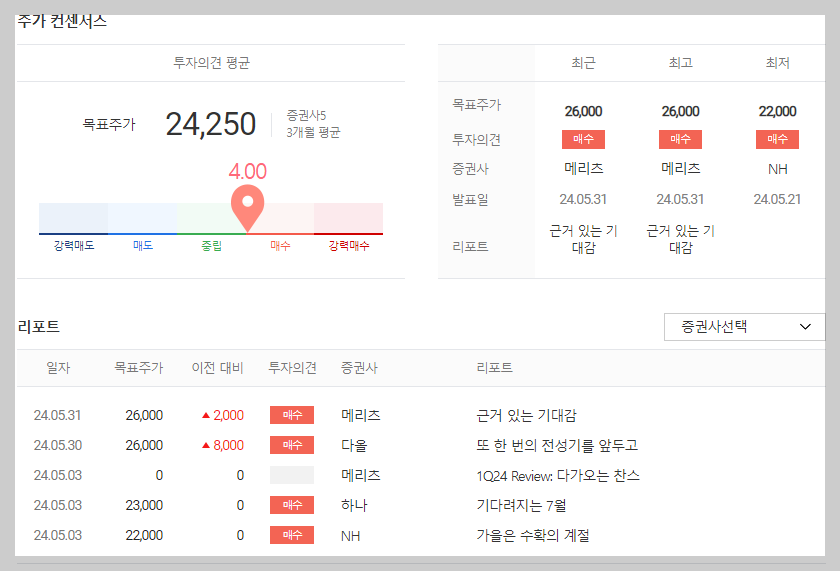The image size is (840, 571).
Task: Click NH brokerage in the 최저 column
Action: pyautogui.click(x=777, y=169)
